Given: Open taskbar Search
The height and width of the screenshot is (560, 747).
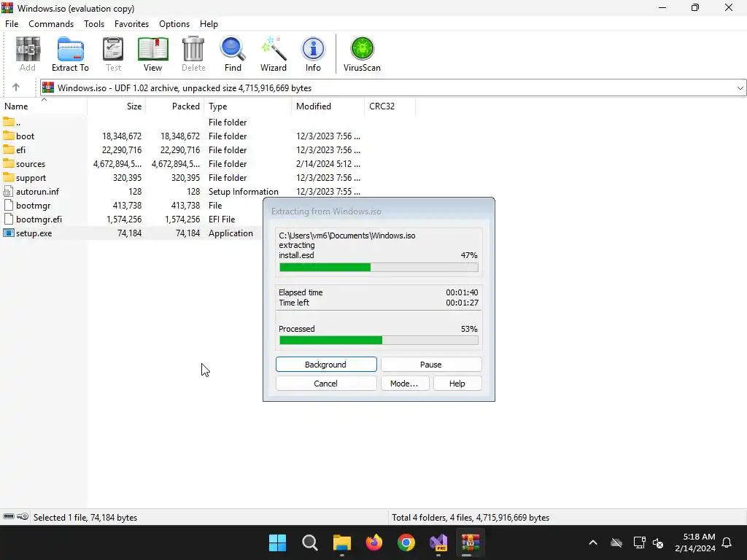Looking at the screenshot, I should click(x=309, y=542).
